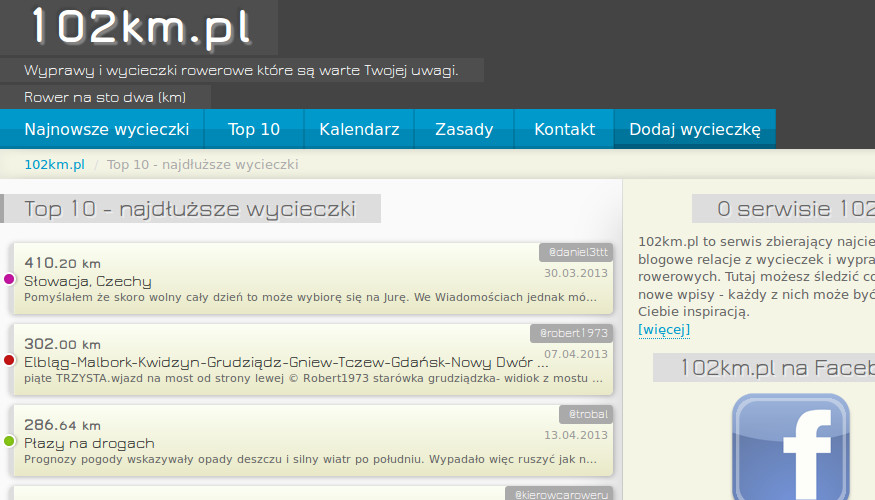Click the @daniel3ttt author tag
The width and height of the screenshot is (875, 500).
point(575,253)
